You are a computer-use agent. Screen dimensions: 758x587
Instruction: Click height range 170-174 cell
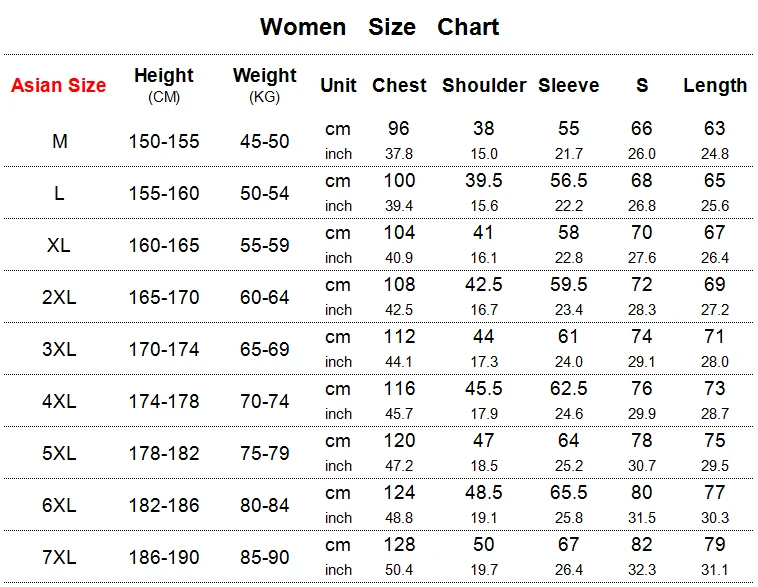(164, 349)
